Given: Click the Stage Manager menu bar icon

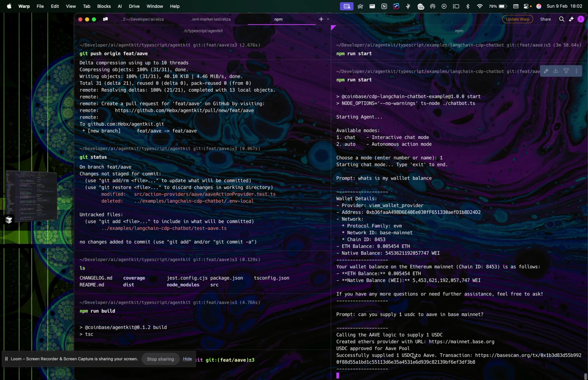Looking at the screenshot, I should click(x=456, y=6).
